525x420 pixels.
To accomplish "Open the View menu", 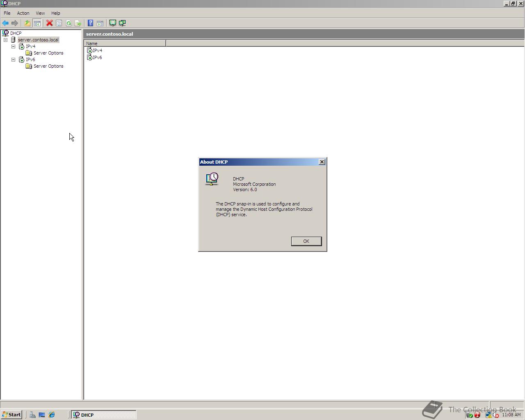I will [40, 13].
